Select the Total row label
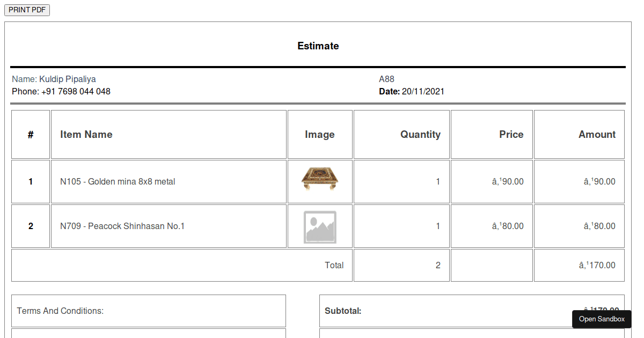644x338 pixels. pos(334,265)
